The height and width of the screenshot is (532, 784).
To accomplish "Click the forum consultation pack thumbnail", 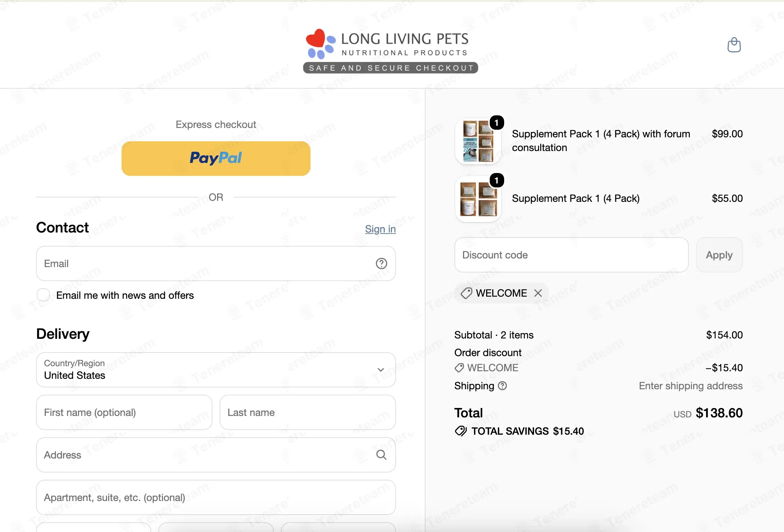I will (x=478, y=141).
